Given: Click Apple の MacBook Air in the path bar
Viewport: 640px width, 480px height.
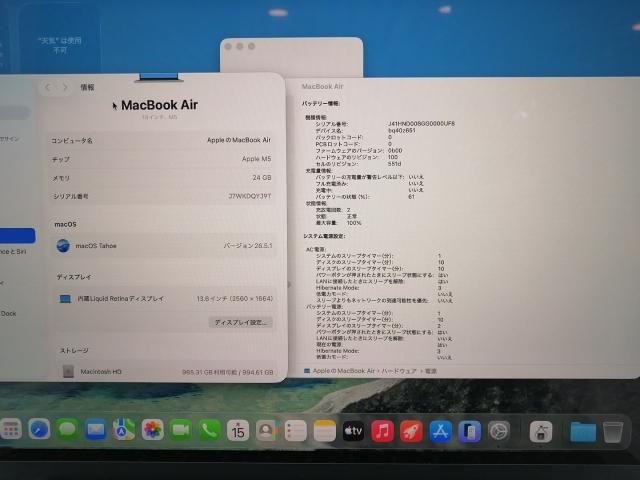Looking at the screenshot, I should [x=343, y=371].
